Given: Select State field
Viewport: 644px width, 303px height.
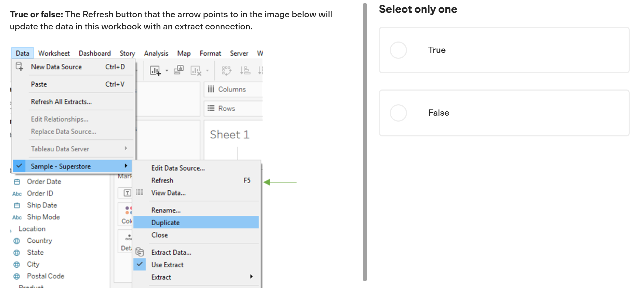Looking at the screenshot, I should tap(35, 253).
